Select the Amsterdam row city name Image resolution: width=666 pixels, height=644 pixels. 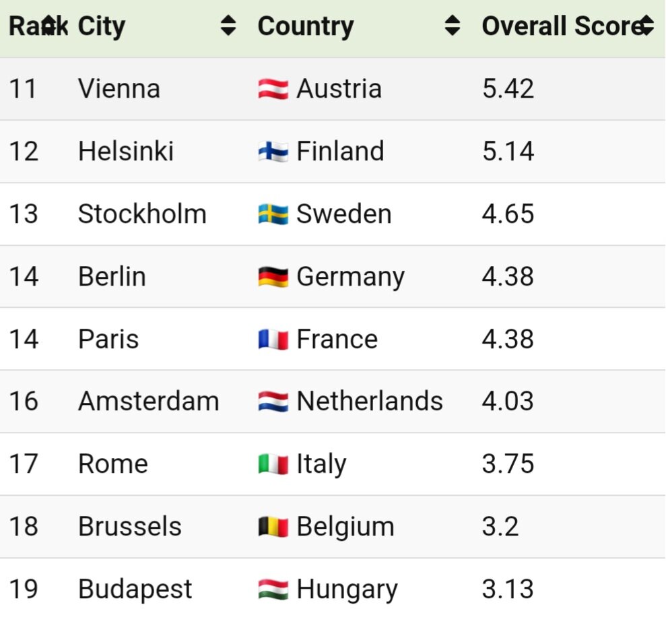(x=148, y=401)
